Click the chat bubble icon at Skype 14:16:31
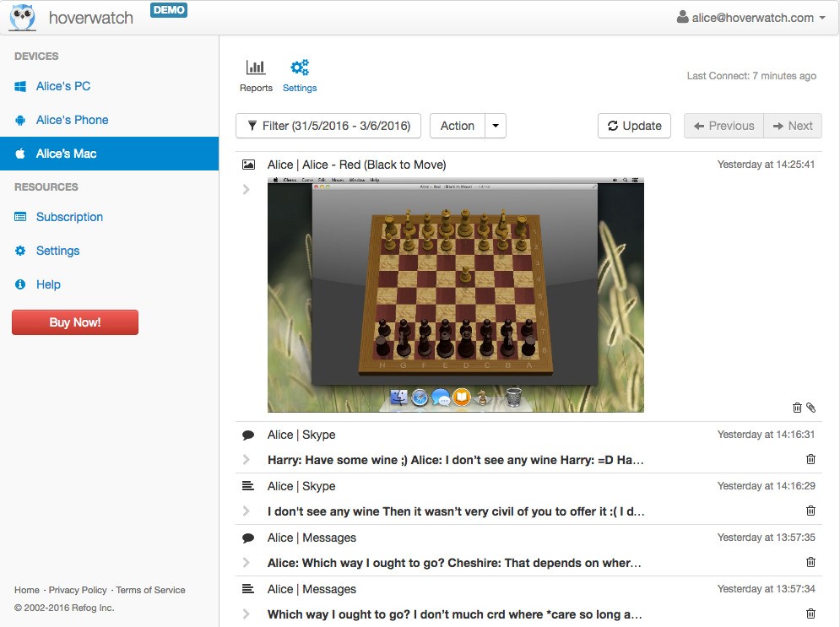The width and height of the screenshot is (840, 627). tap(248, 435)
